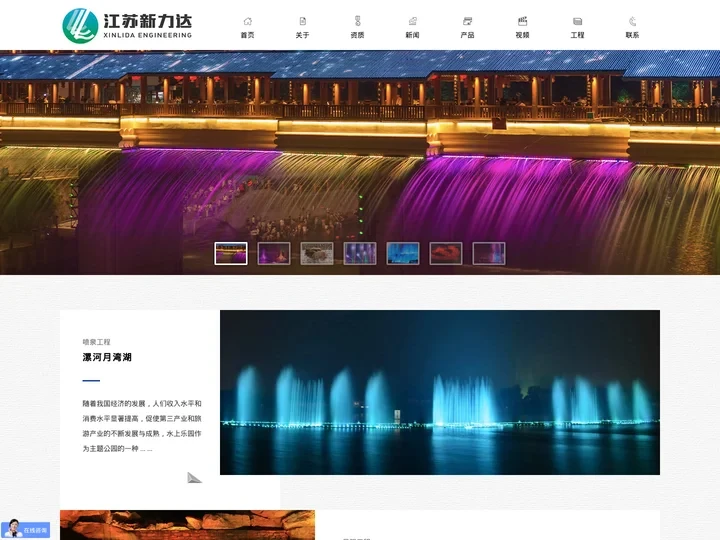Image resolution: width=720 pixels, height=540 pixels.
Task: Click the main waterfall bridge banner image
Action: tap(360, 162)
